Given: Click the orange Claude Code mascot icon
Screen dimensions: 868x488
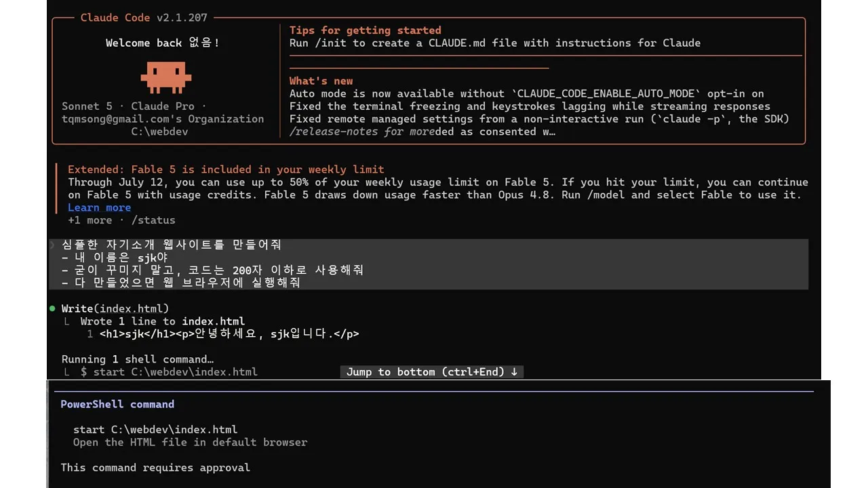Looking at the screenshot, I should (166, 77).
